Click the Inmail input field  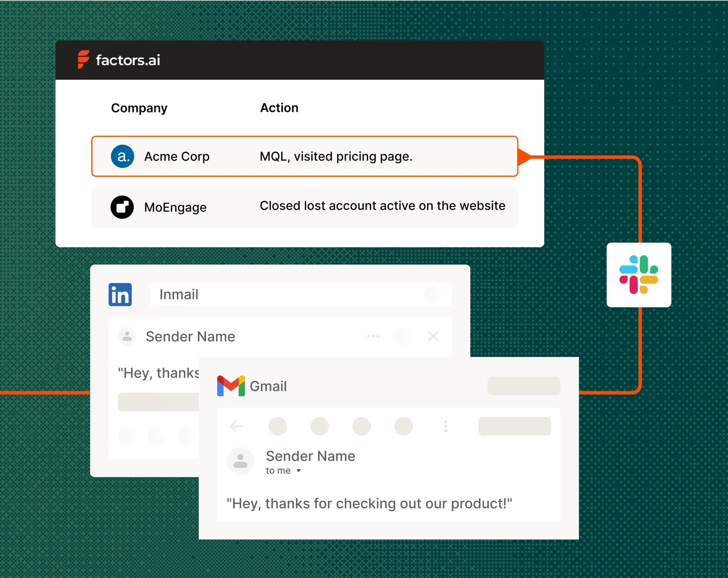click(x=301, y=295)
